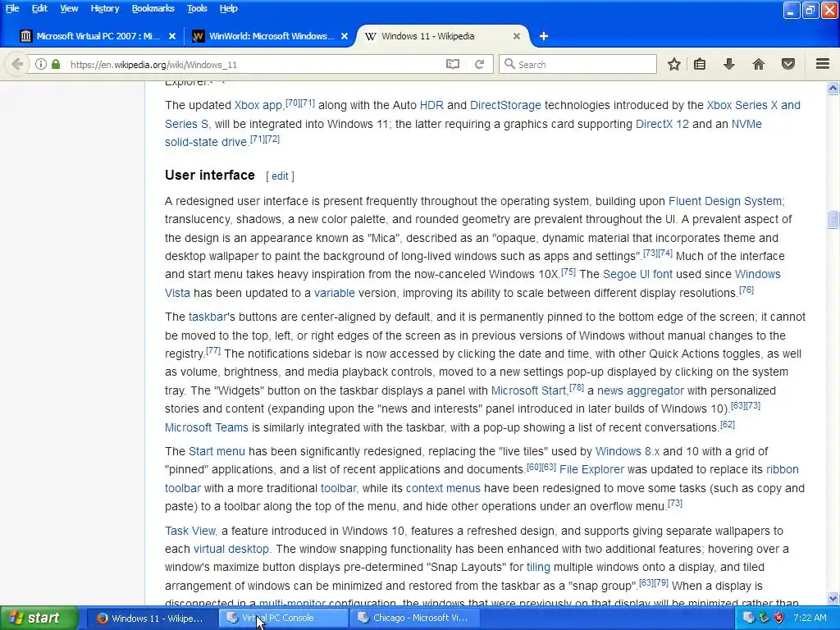Click Windows 11 - Wikipedia taskbar button
This screenshot has width=840, height=630.
point(152,619)
